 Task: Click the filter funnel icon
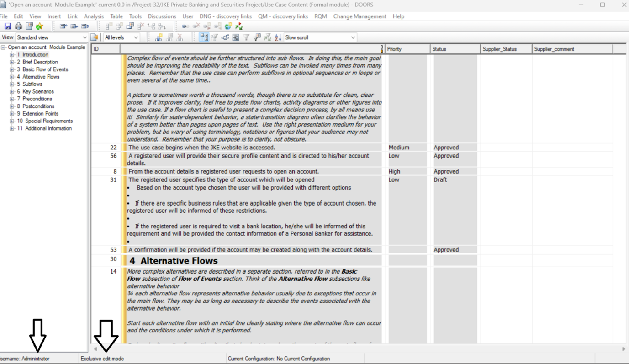coord(246,37)
